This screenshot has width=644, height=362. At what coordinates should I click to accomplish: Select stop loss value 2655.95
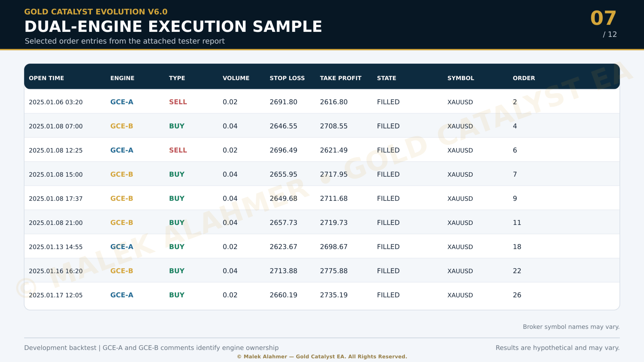coord(283,174)
